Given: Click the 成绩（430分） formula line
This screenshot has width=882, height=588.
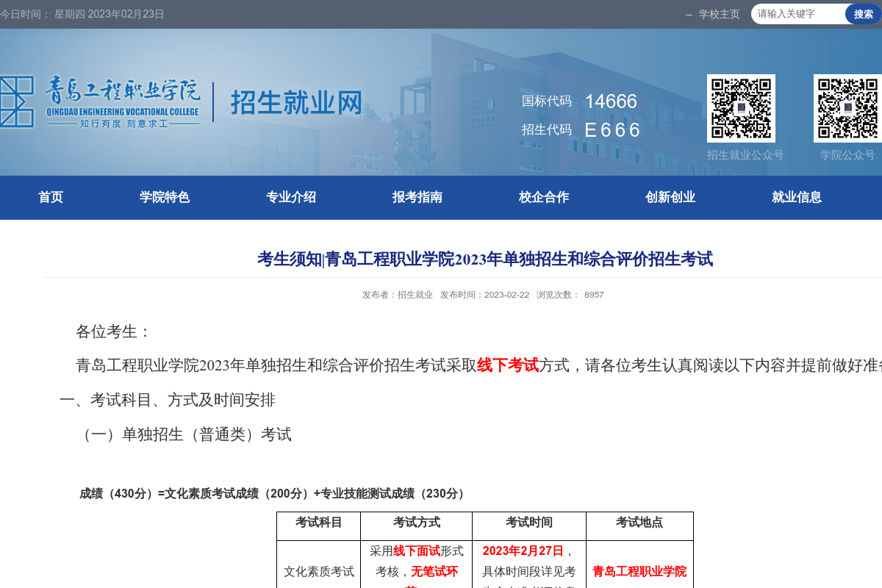Looking at the screenshot, I should tap(273, 493).
